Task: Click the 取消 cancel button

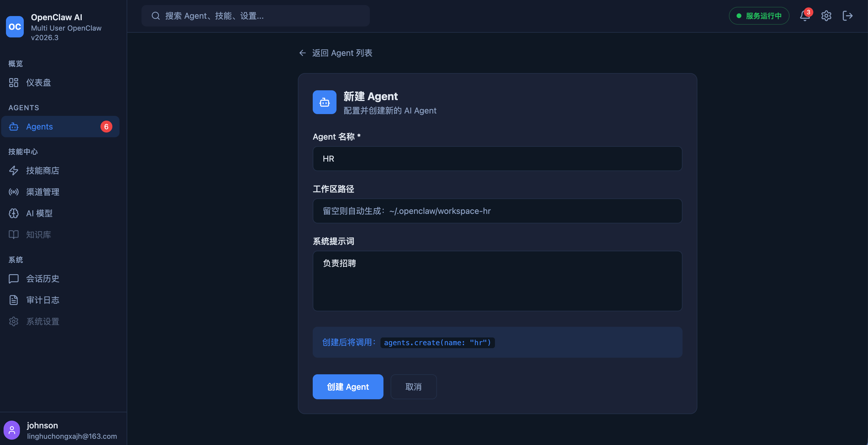Action: 413,387
